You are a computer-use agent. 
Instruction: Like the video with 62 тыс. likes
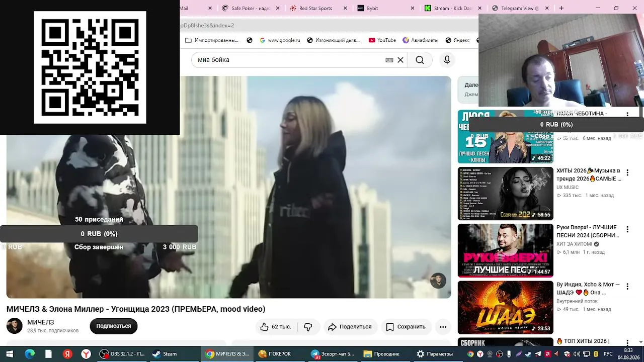point(276,327)
